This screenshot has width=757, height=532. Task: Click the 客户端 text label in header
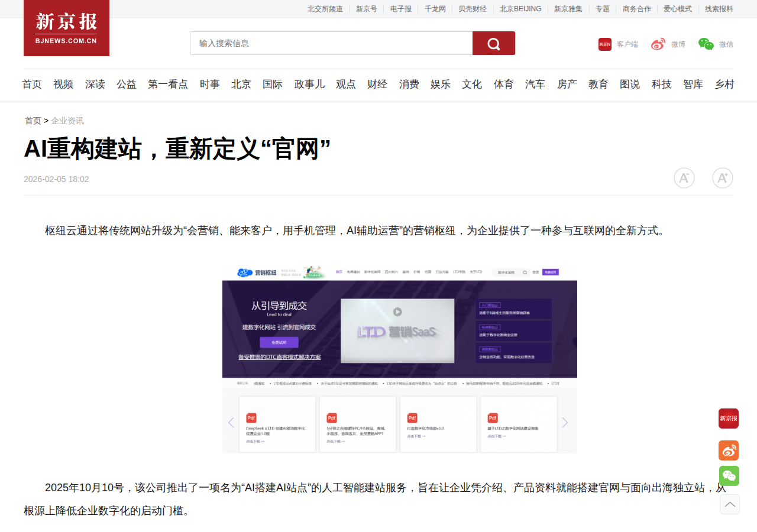[x=627, y=44]
